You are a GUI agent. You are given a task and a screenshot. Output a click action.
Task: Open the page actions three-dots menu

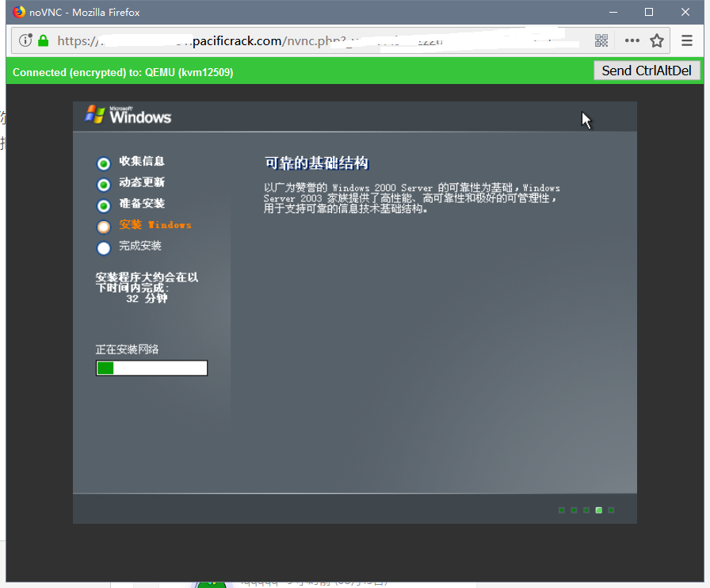(632, 40)
